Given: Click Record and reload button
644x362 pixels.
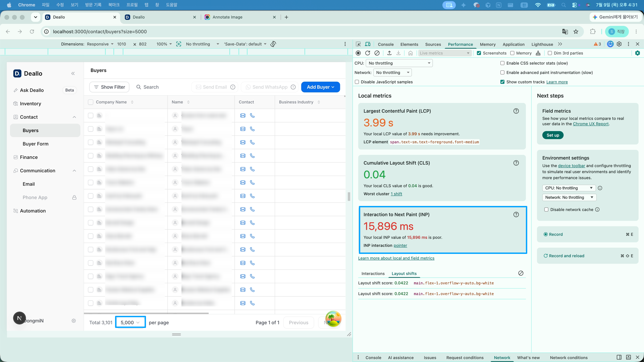Looking at the screenshot, I should point(588,256).
